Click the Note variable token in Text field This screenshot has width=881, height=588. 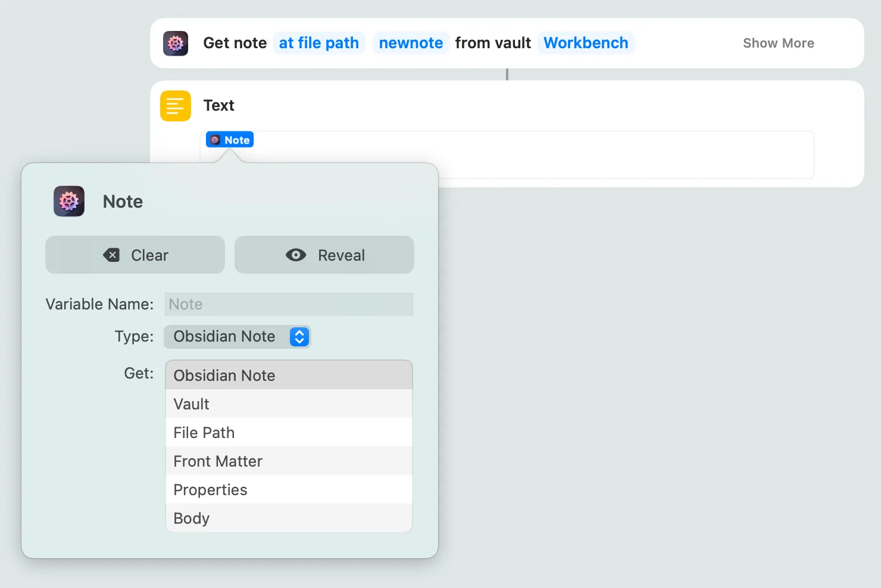[230, 140]
